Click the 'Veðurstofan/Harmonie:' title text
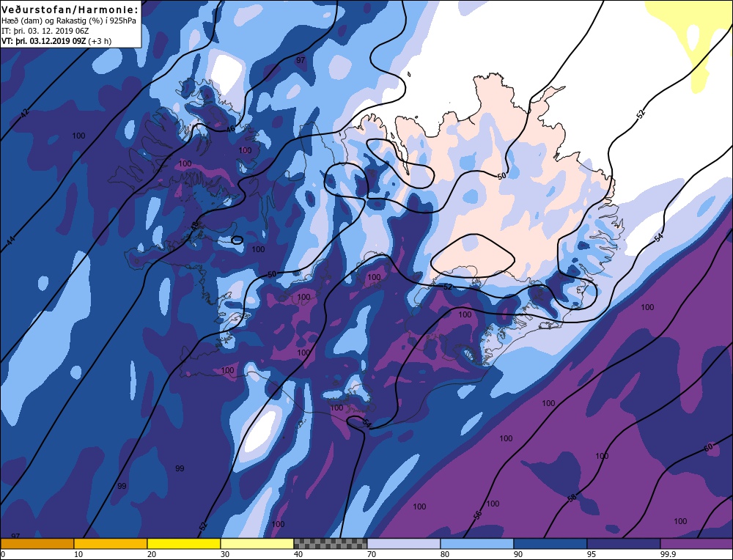Screen dimensions: 733x560 pos(70,10)
